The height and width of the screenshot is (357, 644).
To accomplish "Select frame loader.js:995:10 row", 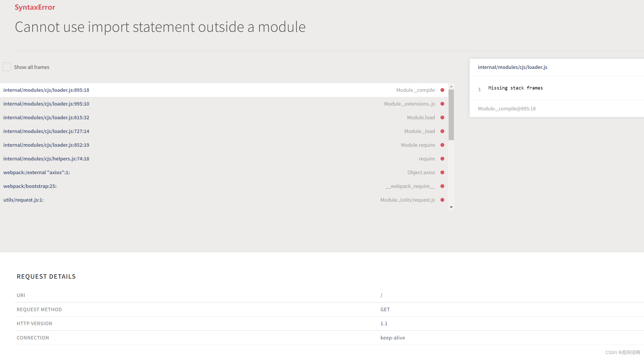I will tap(224, 104).
